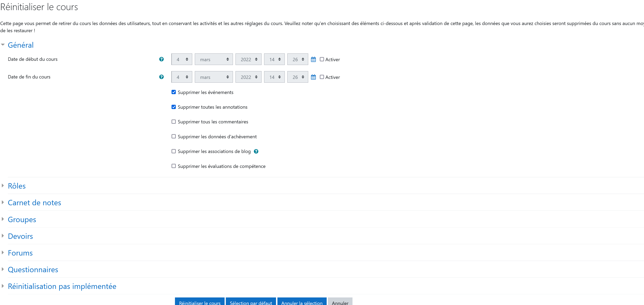Expand the Rôles section

[x=17, y=186]
